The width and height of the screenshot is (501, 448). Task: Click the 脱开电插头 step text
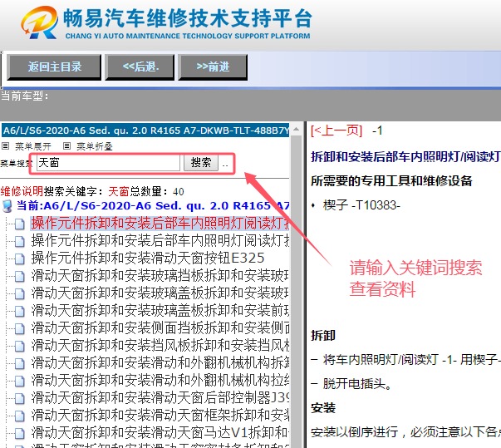click(357, 383)
